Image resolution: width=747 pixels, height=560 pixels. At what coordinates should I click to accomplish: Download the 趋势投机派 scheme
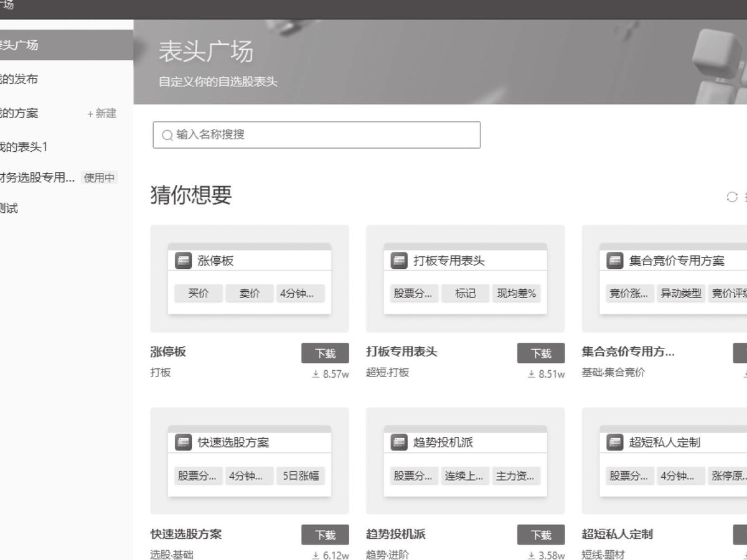pyautogui.click(x=541, y=534)
